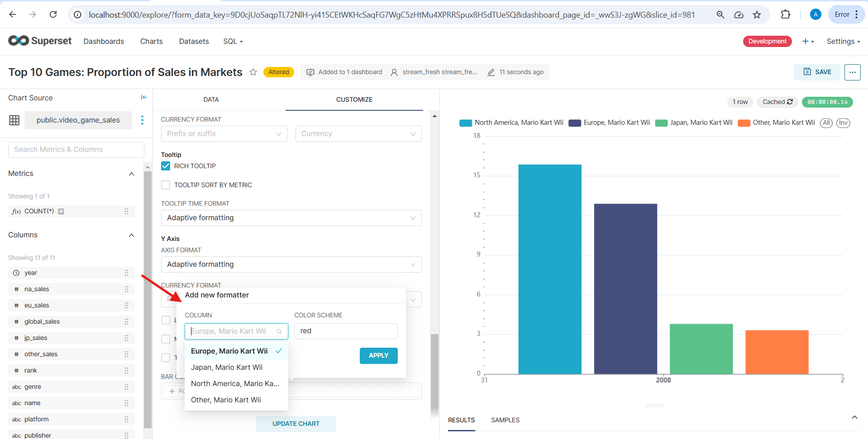Grab the drag handle on na_sales column
868x439 pixels.
point(126,289)
